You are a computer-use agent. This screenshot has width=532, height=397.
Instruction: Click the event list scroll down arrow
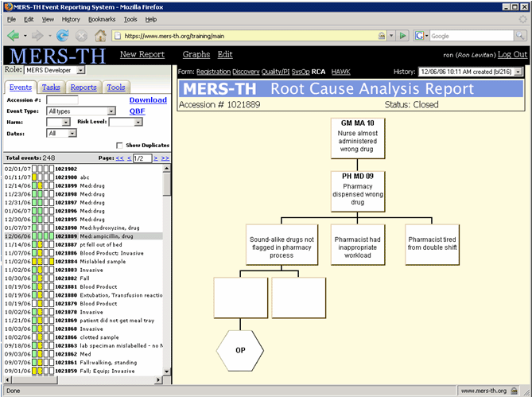tap(166, 372)
